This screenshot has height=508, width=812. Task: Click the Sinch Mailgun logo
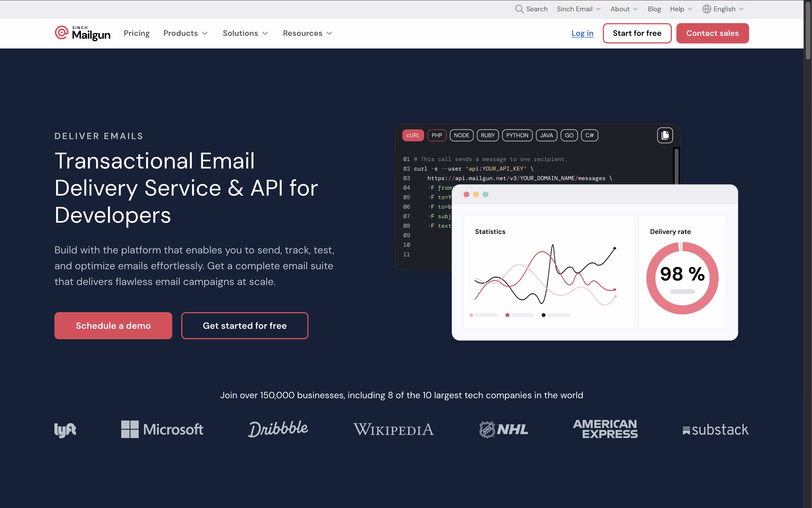click(x=83, y=33)
